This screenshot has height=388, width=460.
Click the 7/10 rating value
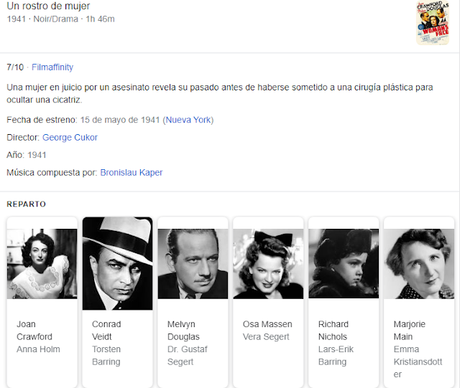(15, 67)
